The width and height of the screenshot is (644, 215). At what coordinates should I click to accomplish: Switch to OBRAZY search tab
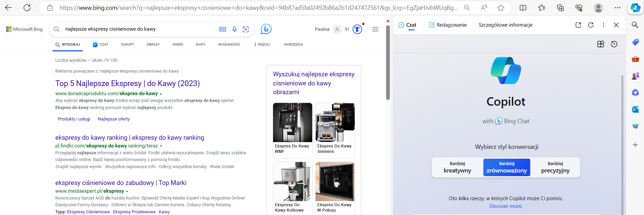(x=153, y=45)
